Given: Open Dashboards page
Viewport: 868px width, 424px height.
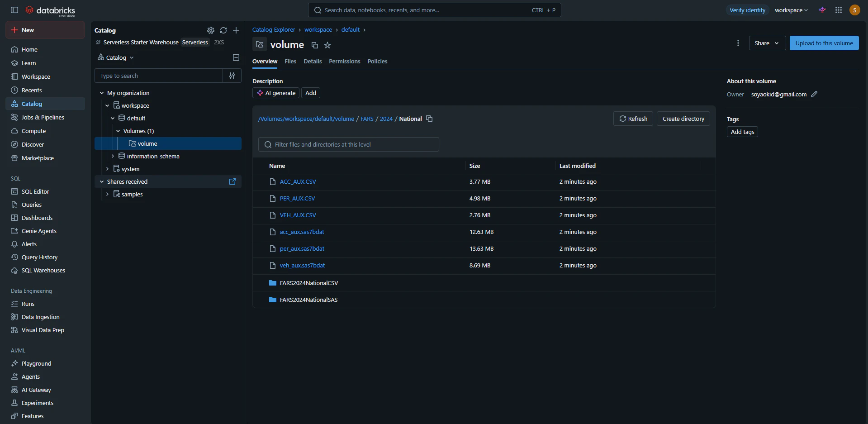Looking at the screenshot, I should [x=45, y=218].
